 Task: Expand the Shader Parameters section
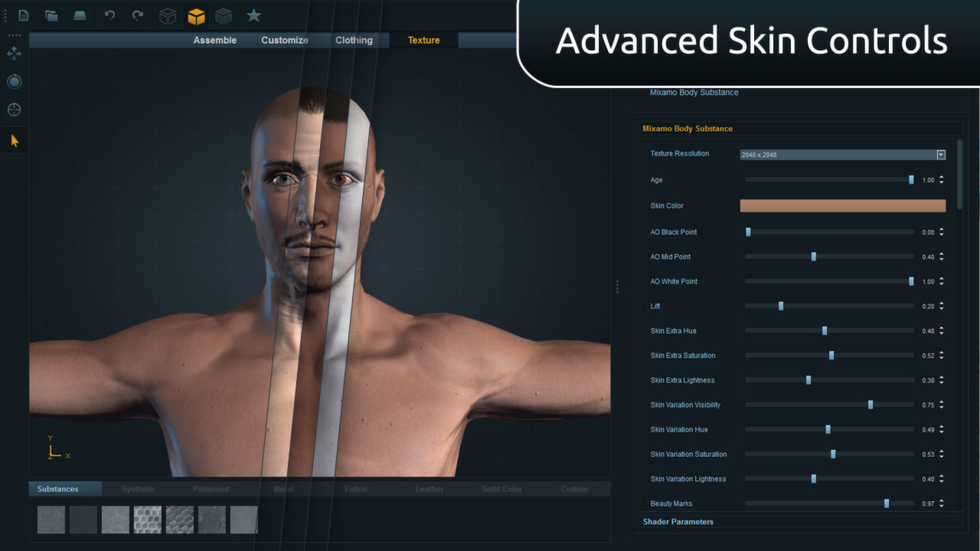coord(677,521)
